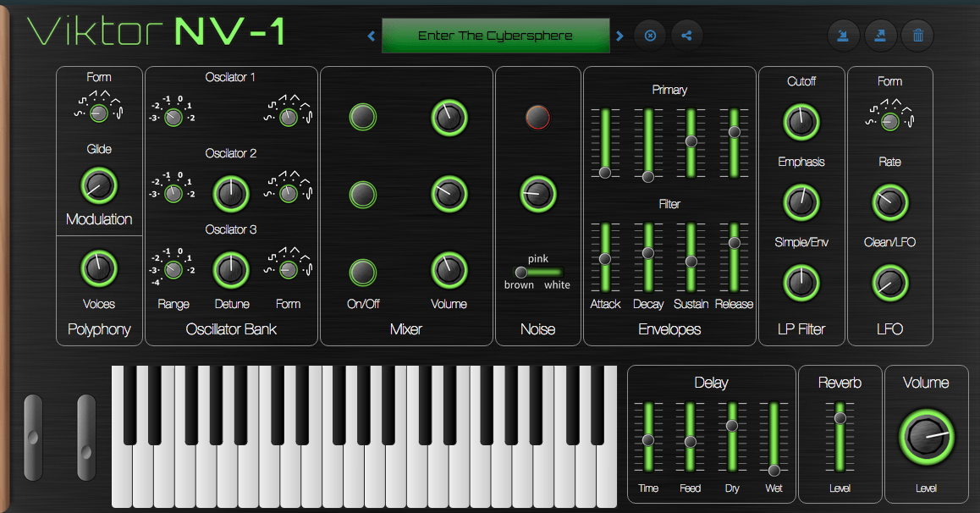Click the Filter envelope Decay slider handle
This screenshot has height=513, width=980.
(x=648, y=253)
